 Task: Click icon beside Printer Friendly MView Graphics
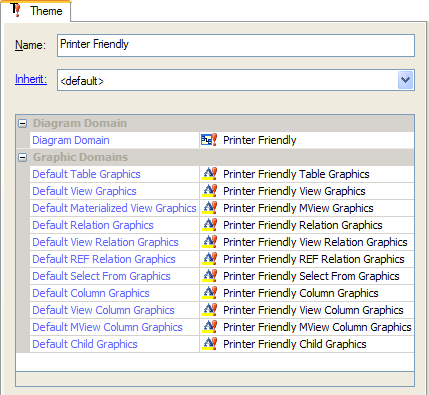[x=210, y=208]
